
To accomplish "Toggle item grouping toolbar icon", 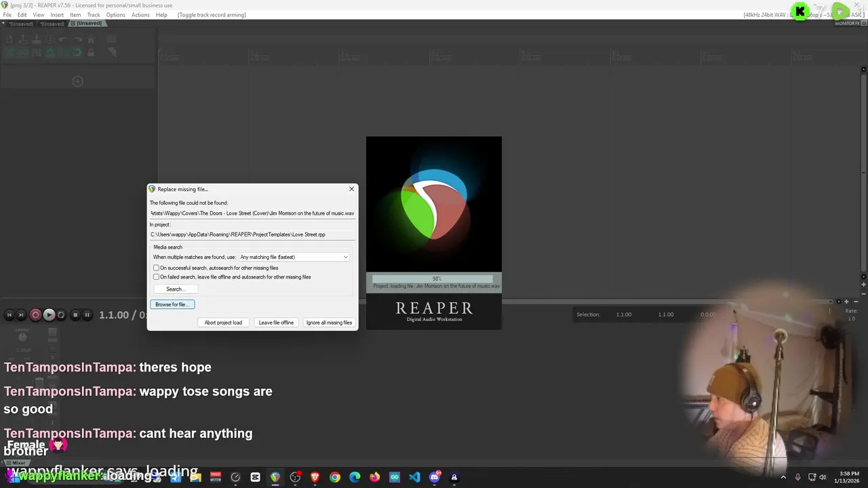I will (23, 52).
